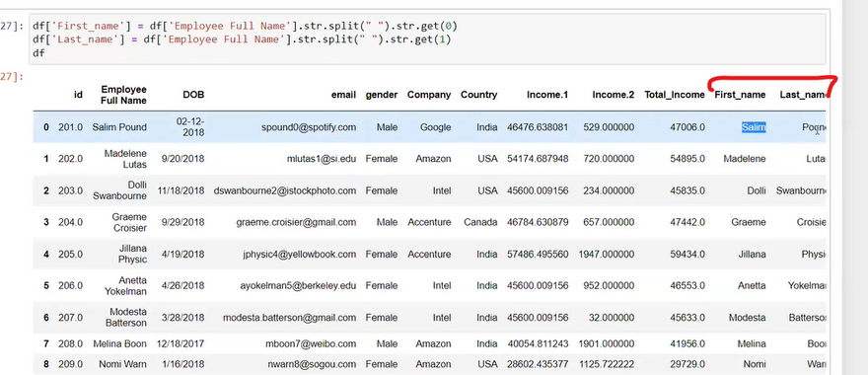Viewport: 868px width, 375px height.
Task: Click total income 59434.0
Action: coord(687,255)
